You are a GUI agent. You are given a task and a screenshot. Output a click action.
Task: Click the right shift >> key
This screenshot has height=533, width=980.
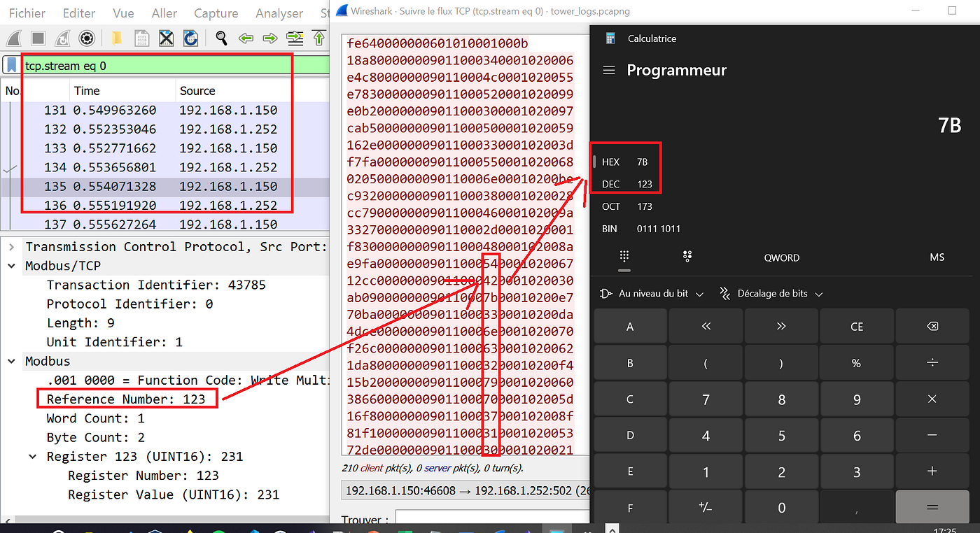tap(781, 327)
